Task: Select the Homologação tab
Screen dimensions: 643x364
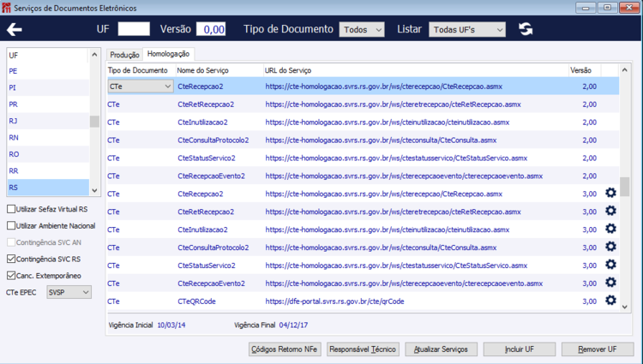Action: (169, 54)
